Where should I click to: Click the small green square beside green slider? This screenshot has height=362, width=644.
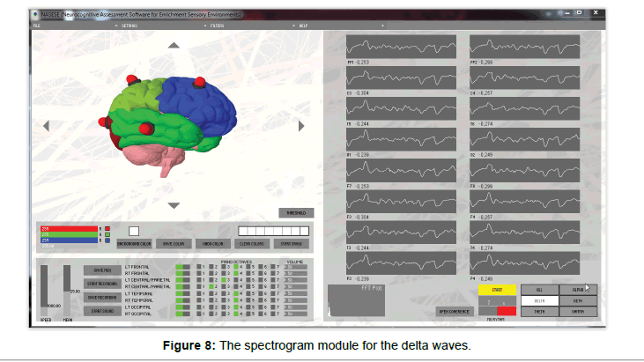click(107, 235)
